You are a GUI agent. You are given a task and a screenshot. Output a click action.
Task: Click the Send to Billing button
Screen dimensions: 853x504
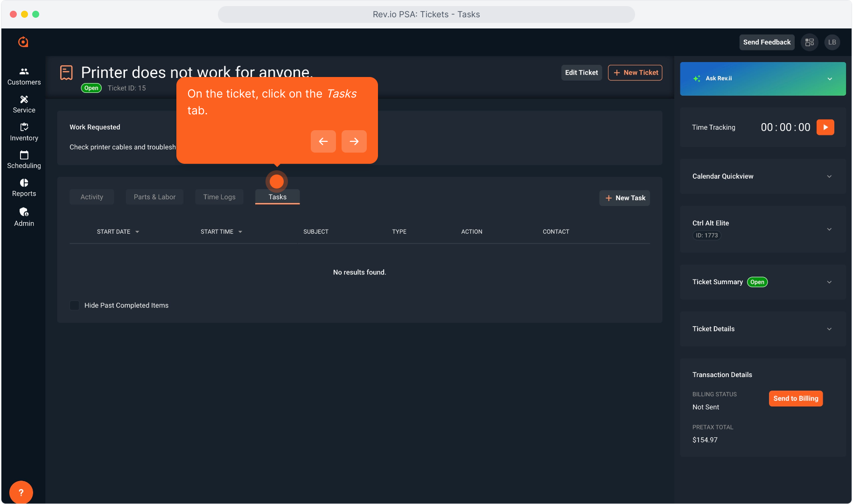click(796, 399)
